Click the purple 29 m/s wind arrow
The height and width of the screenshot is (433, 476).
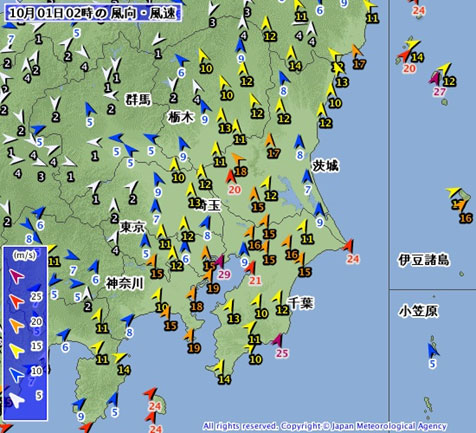(219, 262)
